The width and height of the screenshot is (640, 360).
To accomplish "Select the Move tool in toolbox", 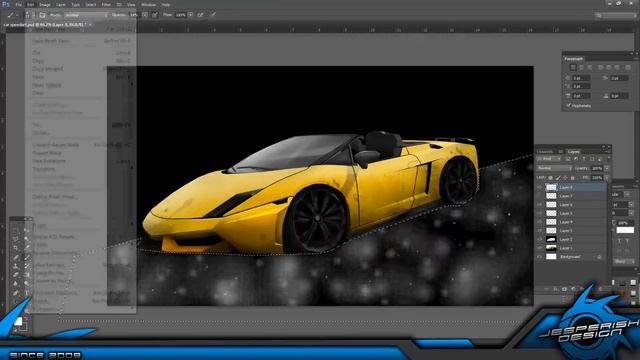I will (x=27, y=230).
